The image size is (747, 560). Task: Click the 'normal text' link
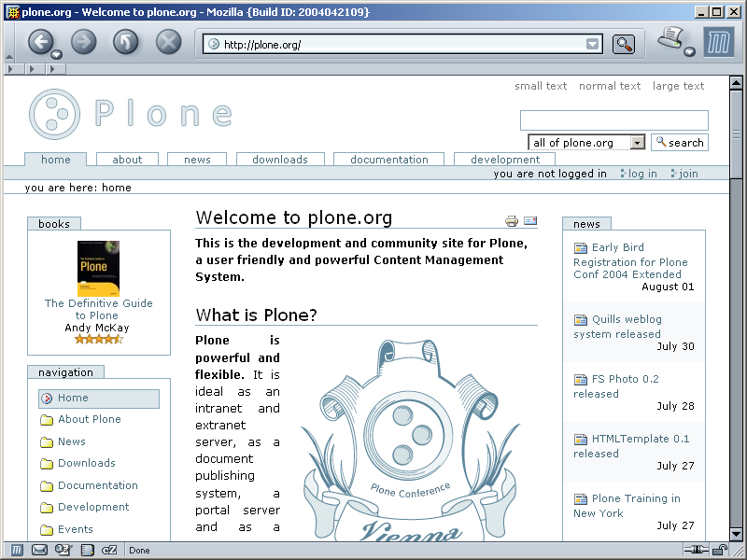click(x=610, y=86)
